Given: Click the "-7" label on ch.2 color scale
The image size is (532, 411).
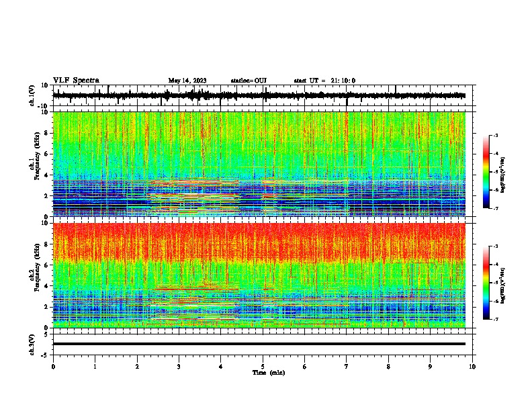Looking at the screenshot, I should click(x=495, y=320).
